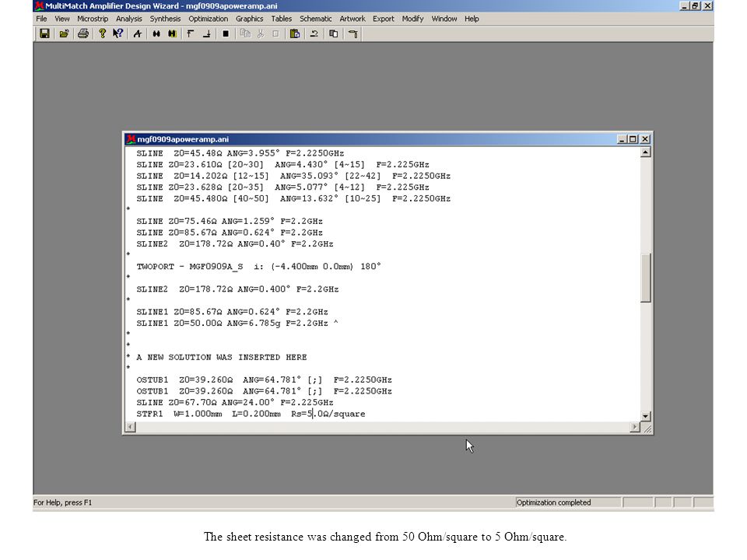The image size is (747, 560).
Task: Open the Graphics menu
Action: click(250, 19)
